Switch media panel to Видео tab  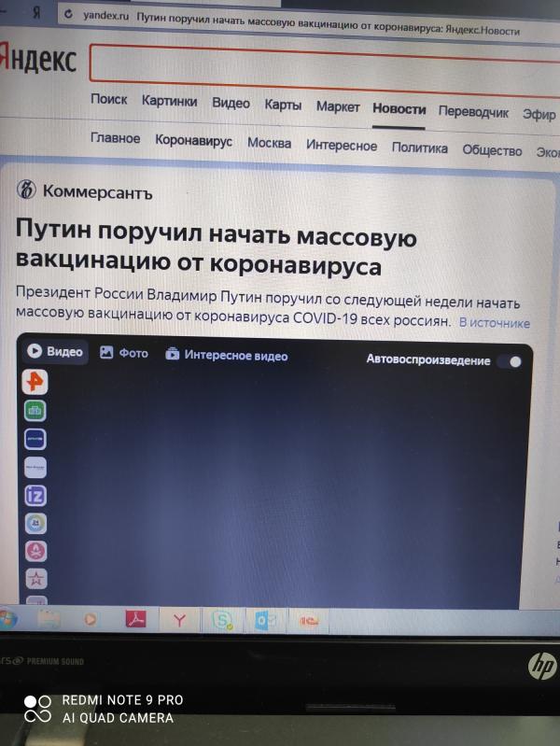pyautogui.click(x=55, y=351)
